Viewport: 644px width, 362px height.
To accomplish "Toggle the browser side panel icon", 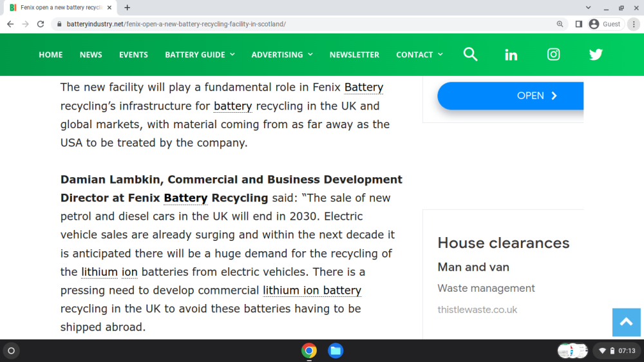I will (579, 24).
